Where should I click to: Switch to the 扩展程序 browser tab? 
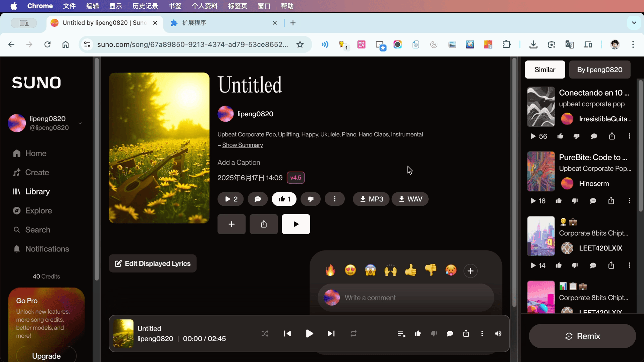[x=223, y=23]
